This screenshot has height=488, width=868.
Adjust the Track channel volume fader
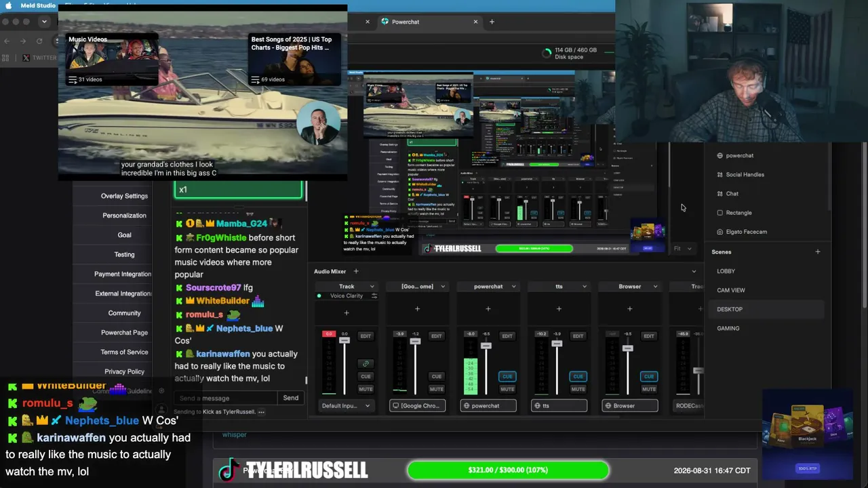click(344, 340)
